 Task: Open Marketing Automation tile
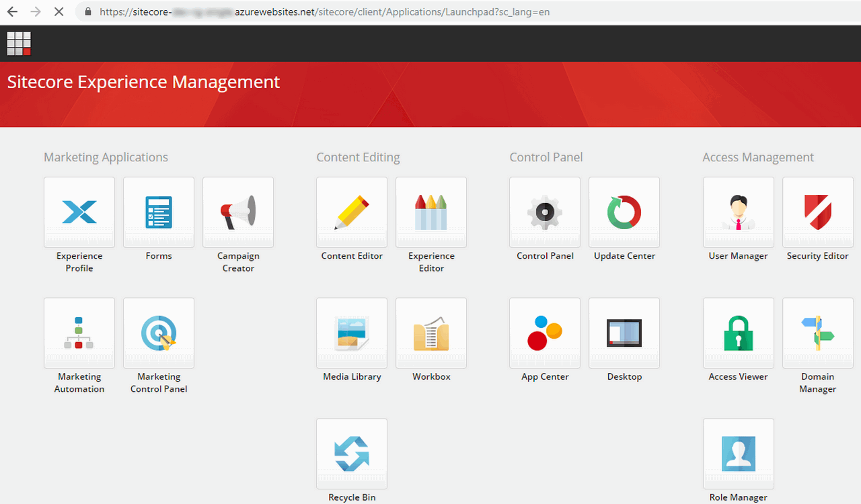(79, 333)
